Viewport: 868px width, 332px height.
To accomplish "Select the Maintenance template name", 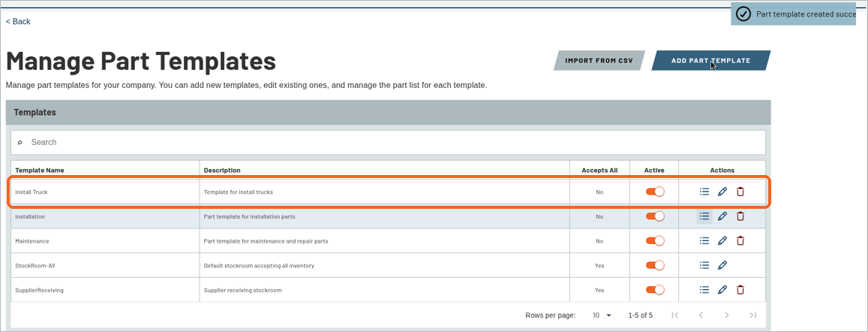I will click(32, 241).
